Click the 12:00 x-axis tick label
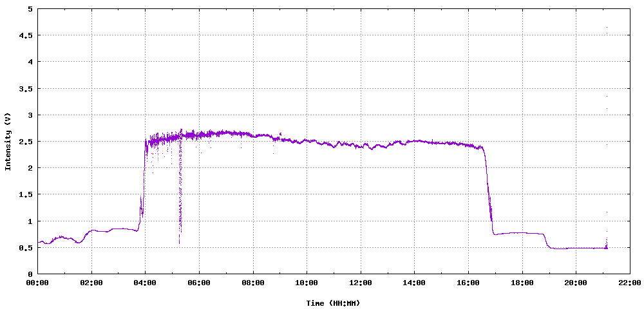This screenshot has height=309, width=644. [361, 283]
